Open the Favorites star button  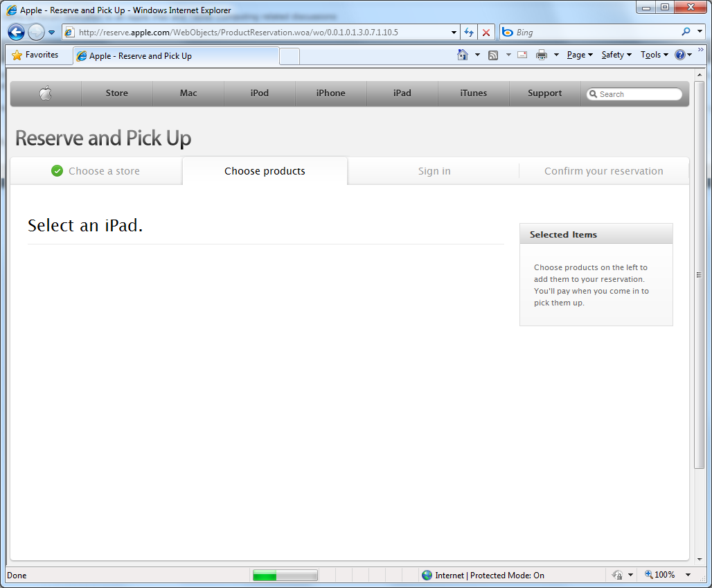click(35, 55)
